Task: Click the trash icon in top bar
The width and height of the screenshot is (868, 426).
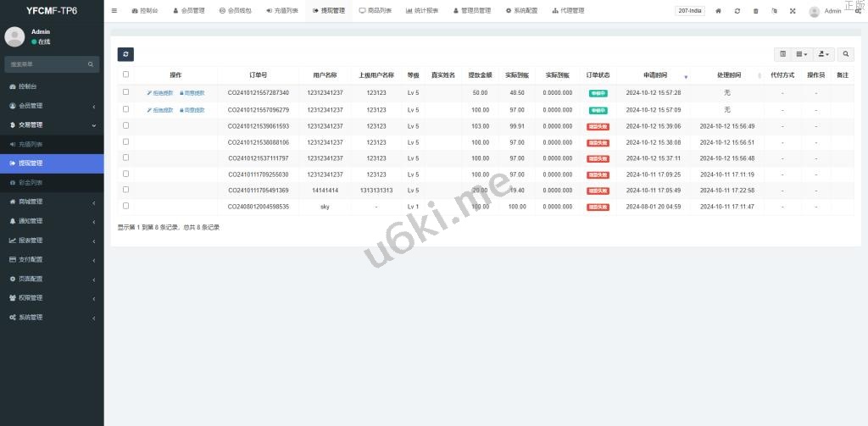Action: (x=755, y=11)
